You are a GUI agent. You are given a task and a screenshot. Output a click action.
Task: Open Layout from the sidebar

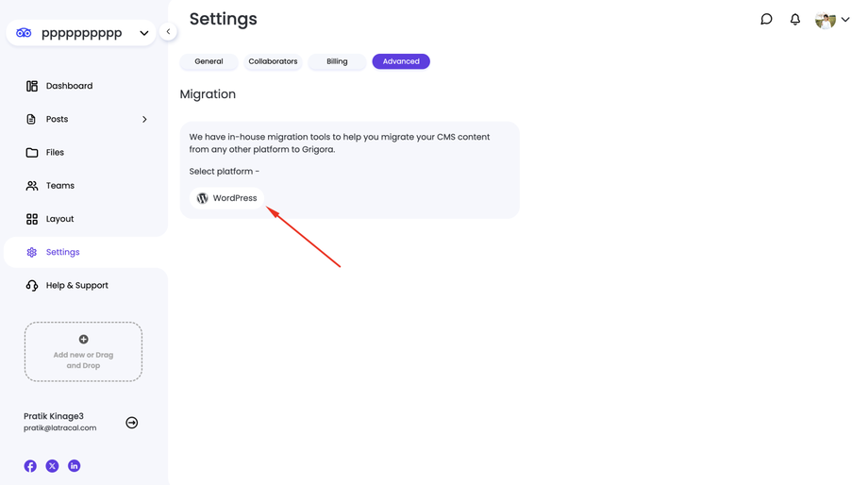(59, 219)
